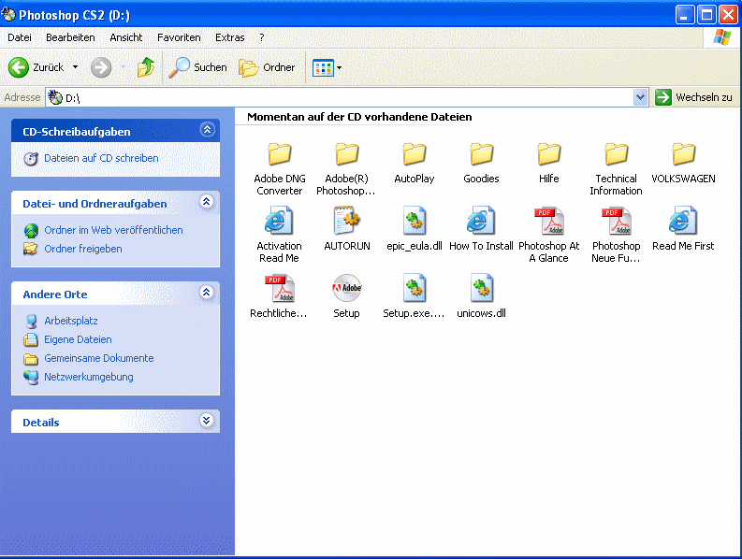The image size is (742, 560).
Task: Click Ordner freigeben link
Action: tap(83, 249)
